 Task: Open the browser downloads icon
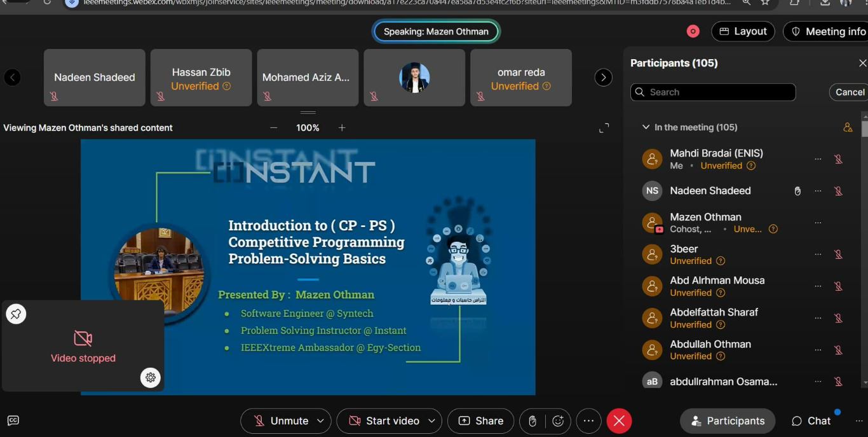point(825,3)
